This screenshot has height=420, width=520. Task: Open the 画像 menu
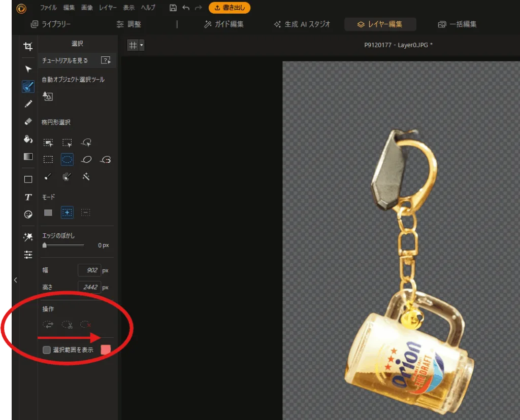(87, 8)
